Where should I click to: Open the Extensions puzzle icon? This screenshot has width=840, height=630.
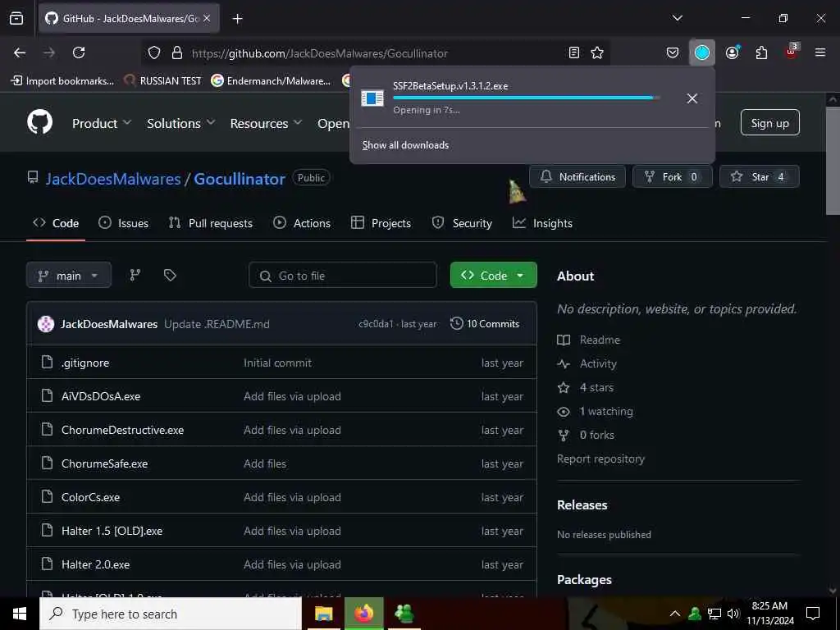[761, 52]
